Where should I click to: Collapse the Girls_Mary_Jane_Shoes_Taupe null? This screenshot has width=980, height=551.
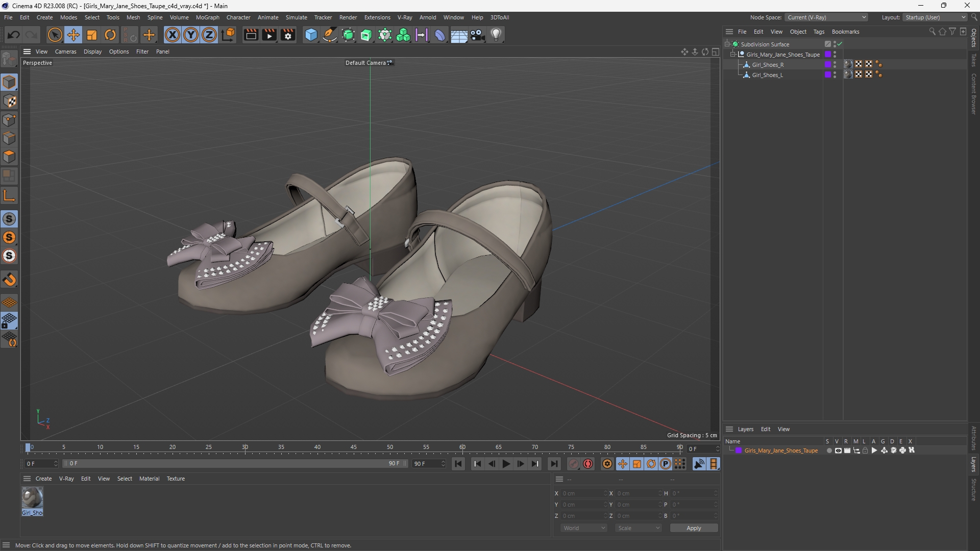coord(733,55)
